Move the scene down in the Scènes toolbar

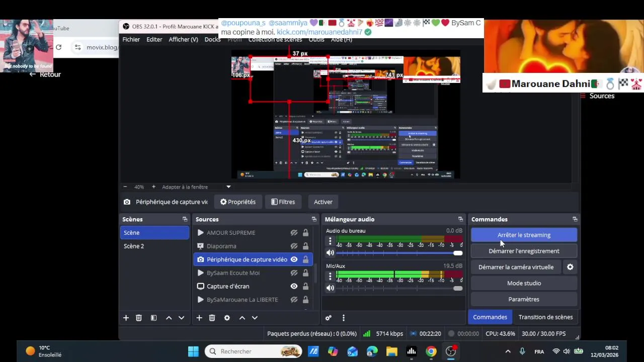(x=181, y=318)
